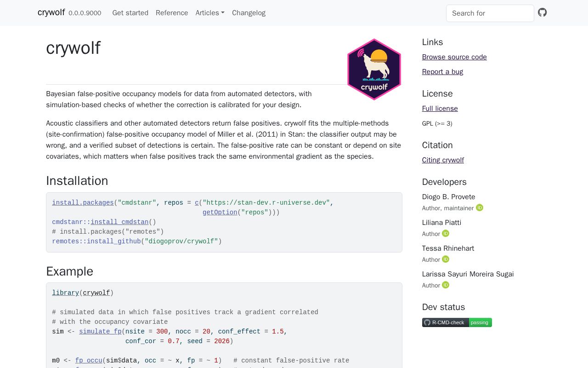This screenshot has width=588, height=368.
Task: Click the Liliana Piatti developer name
Action: click(441, 223)
